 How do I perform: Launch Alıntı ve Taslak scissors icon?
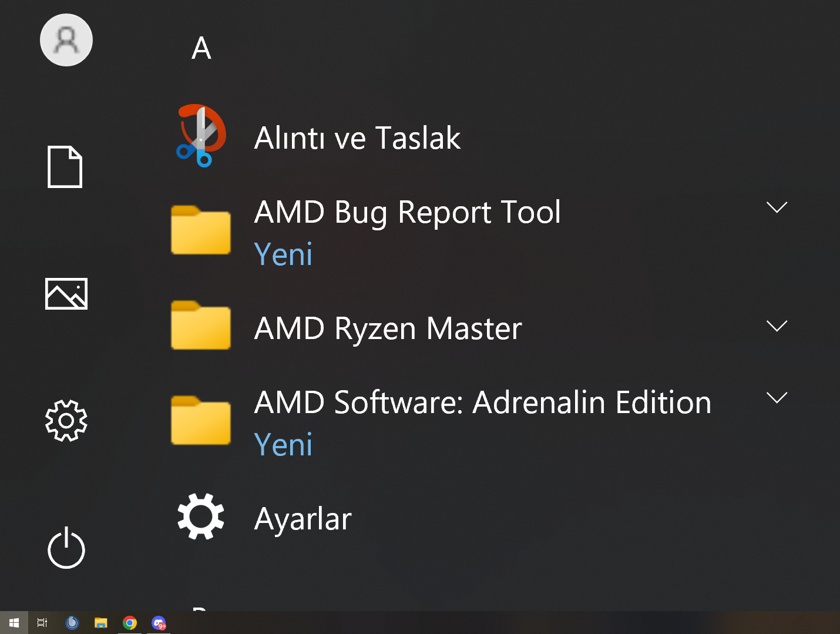point(201,136)
